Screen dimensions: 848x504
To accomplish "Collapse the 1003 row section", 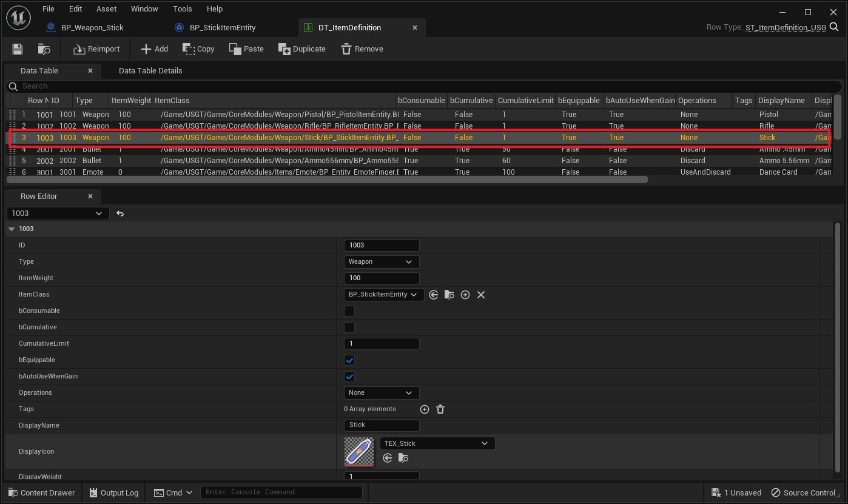I will (12, 229).
